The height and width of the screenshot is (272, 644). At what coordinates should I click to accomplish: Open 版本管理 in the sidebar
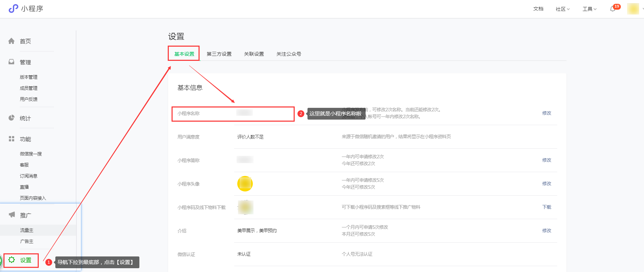coord(29,77)
